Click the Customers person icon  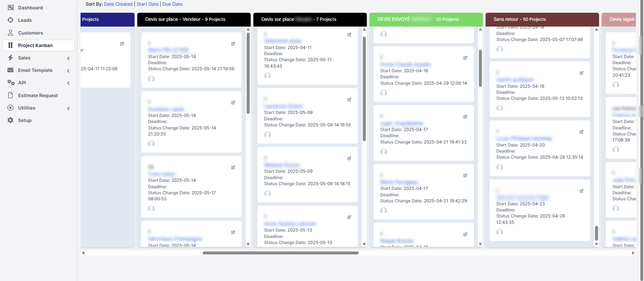11,33
